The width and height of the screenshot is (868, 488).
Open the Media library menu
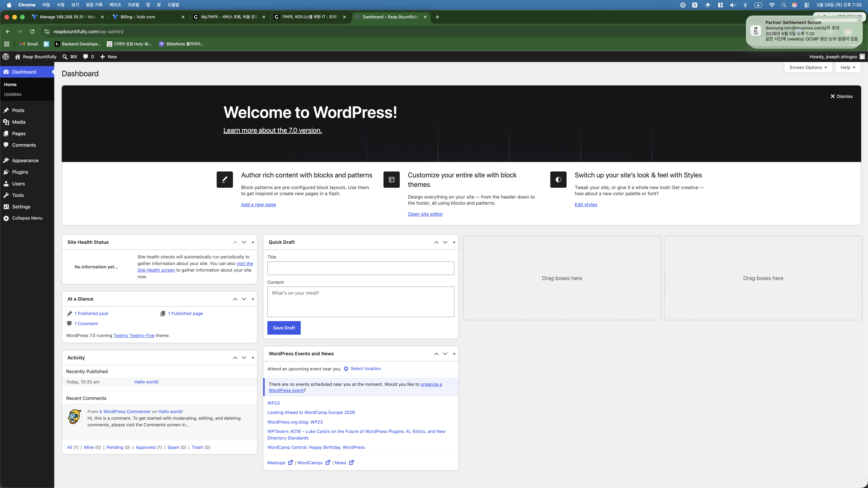point(18,122)
